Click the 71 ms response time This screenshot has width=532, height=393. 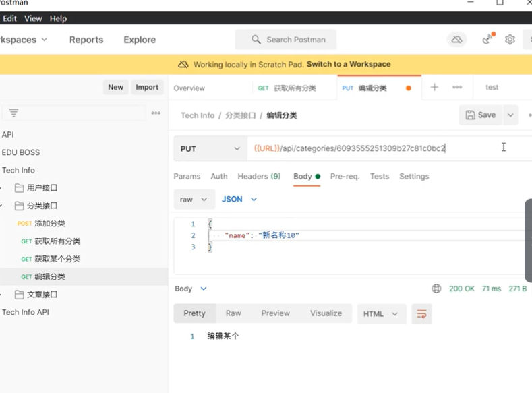(492, 289)
